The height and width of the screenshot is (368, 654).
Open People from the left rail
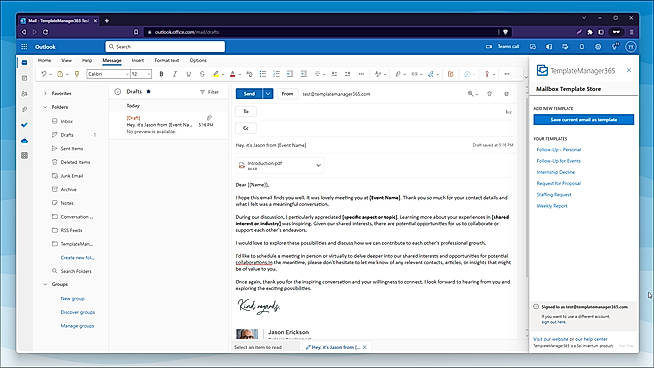point(25,94)
